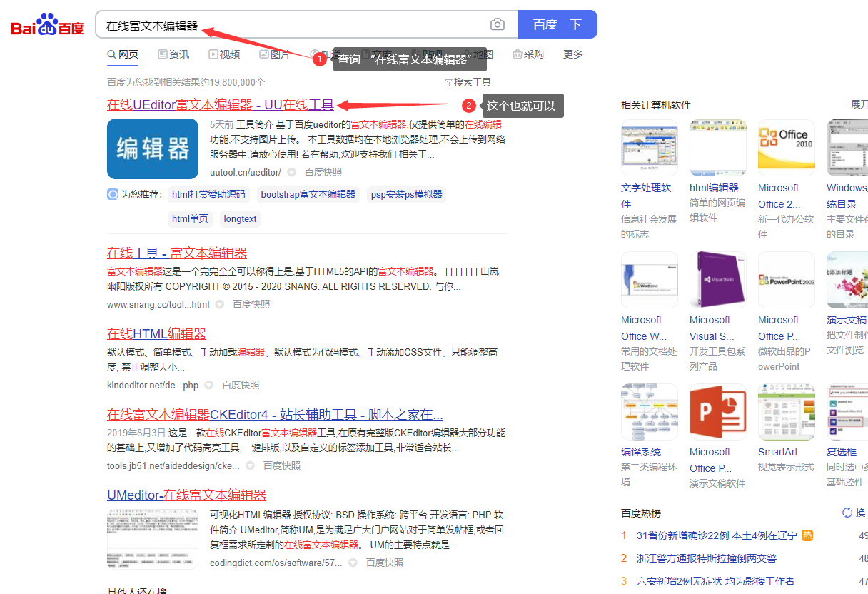
Task: Expand dropdown arrow next to uutool.cn/ueditor/
Action: click(x=291, y=172)
